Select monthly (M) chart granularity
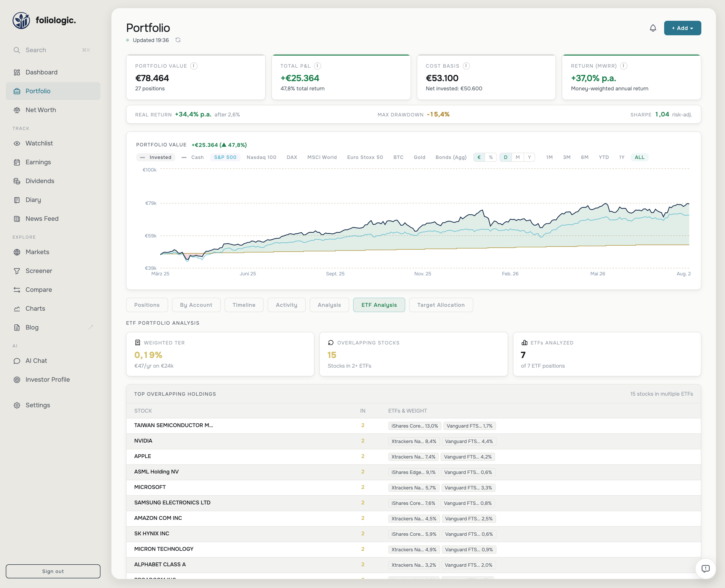The height and width of the screenshot is (588, 725). [518, 157]
